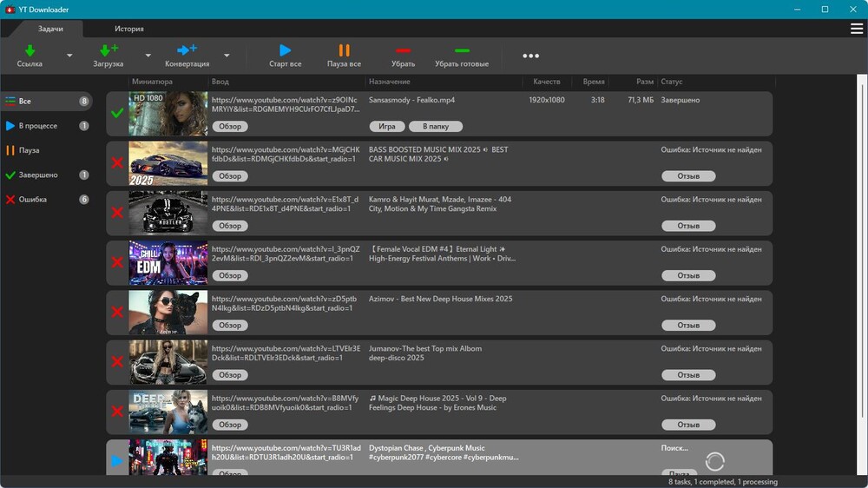Open the hamburger menu in top right

coord(857,29)
